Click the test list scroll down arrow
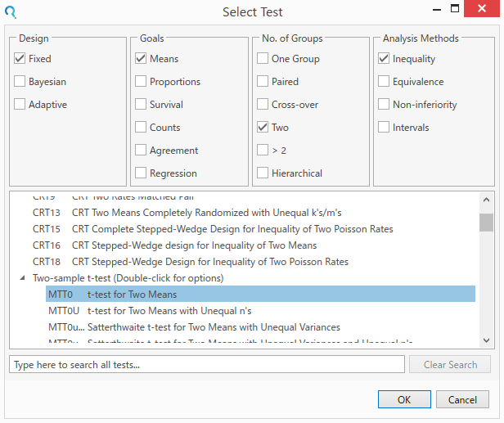Image resolution: width=504 pixels, height=423 pixels. coord(486,340)
